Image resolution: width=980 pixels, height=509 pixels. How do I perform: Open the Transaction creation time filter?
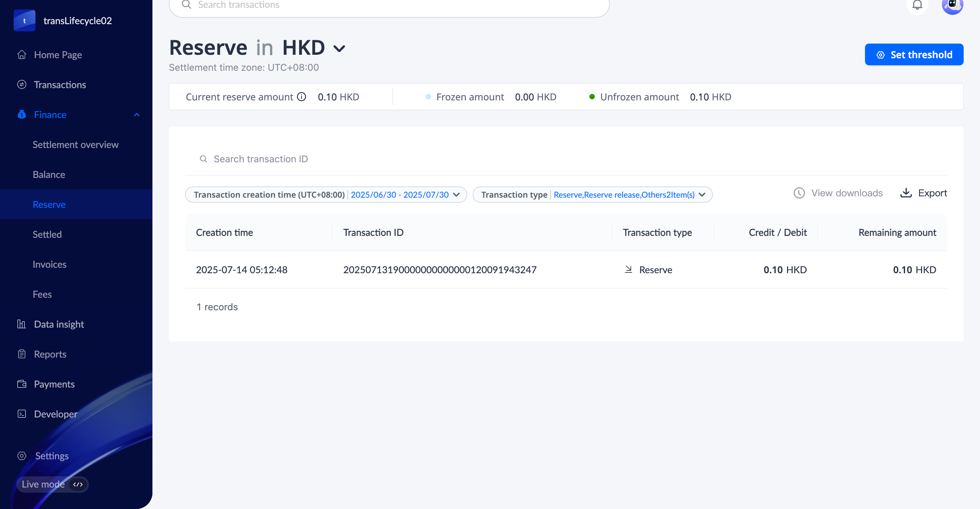326,194
